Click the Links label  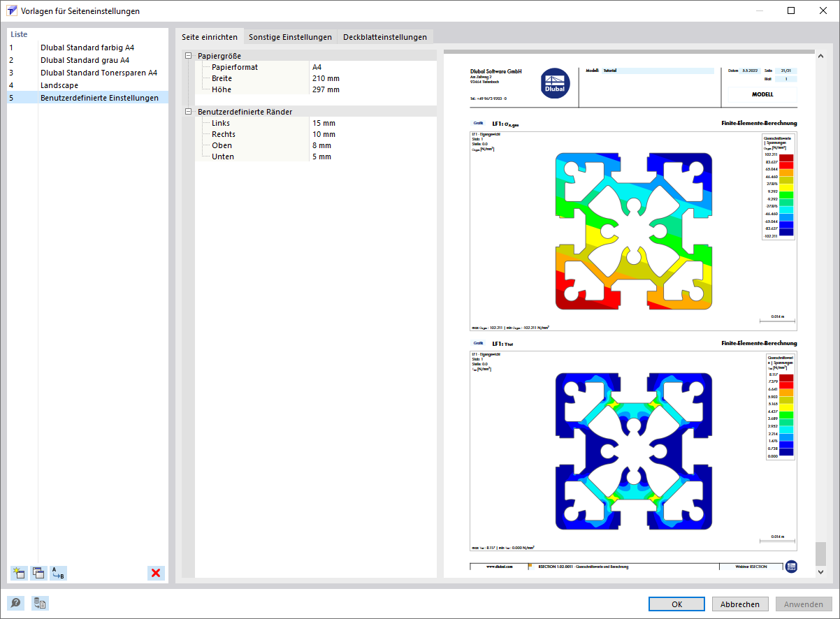pos(221,123)
